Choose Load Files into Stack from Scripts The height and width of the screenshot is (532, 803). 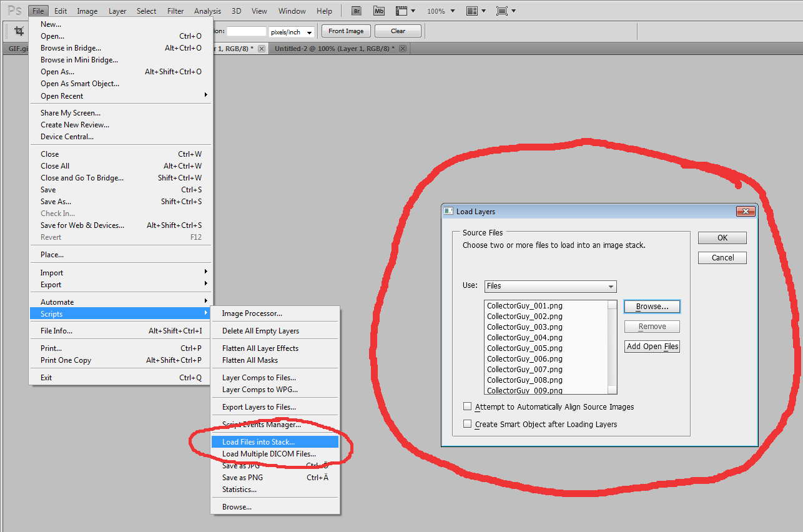tap(275, 441)
